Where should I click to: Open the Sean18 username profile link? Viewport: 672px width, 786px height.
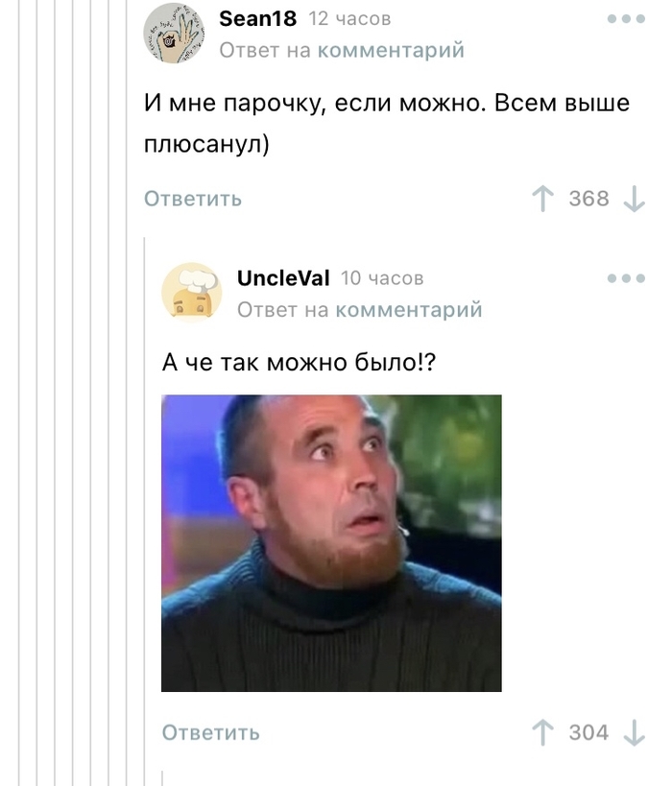tap(258, 19)
